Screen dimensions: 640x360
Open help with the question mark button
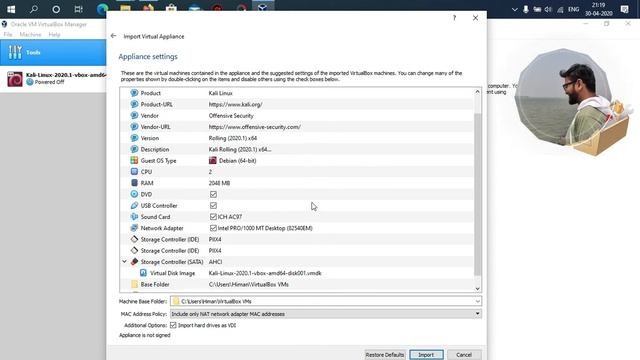click(454, 18)
